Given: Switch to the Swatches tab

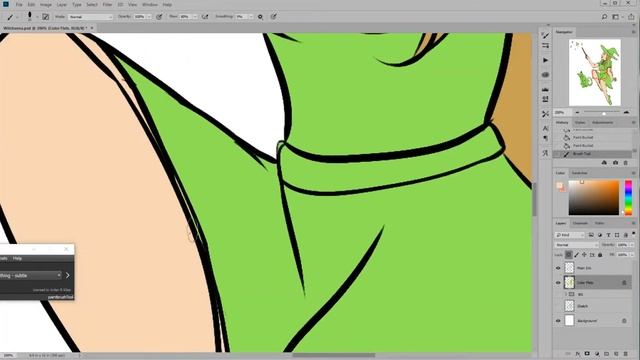Looking at the screenshot, I should 579,173.
